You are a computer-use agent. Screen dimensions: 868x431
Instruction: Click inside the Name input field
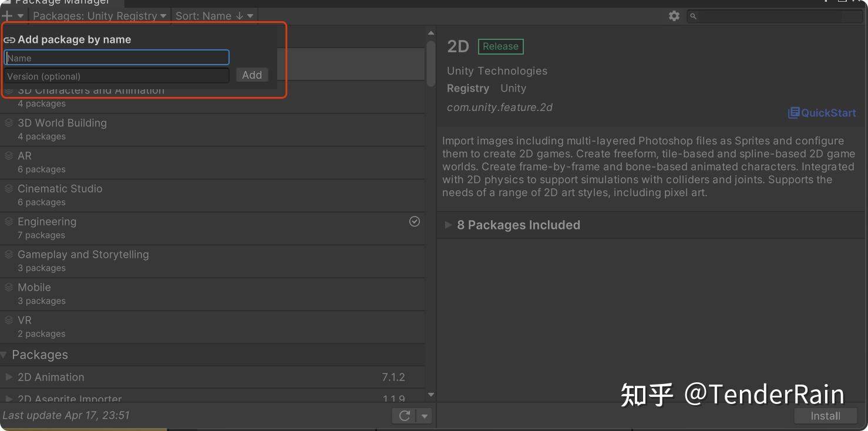point(116,57)
